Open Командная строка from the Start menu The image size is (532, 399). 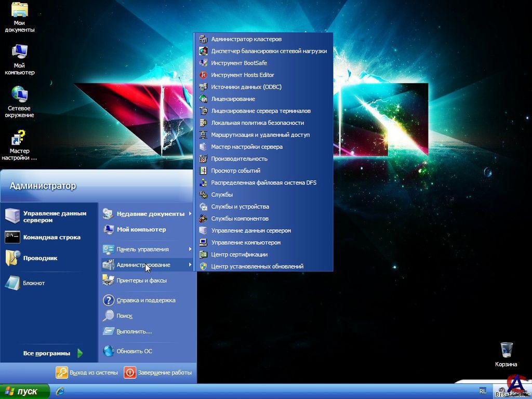pyautogui.click(x=51, y=237)
